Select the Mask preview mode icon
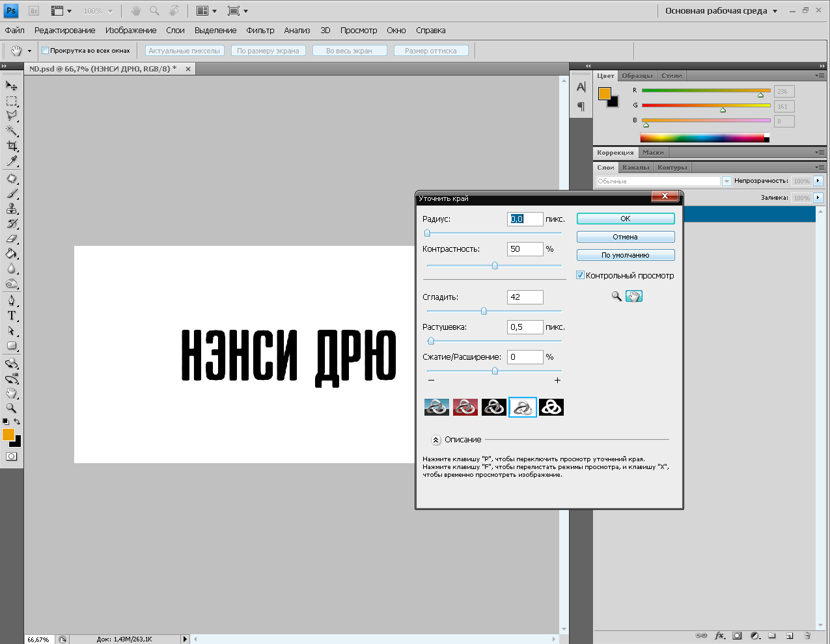 pos(551,407)
